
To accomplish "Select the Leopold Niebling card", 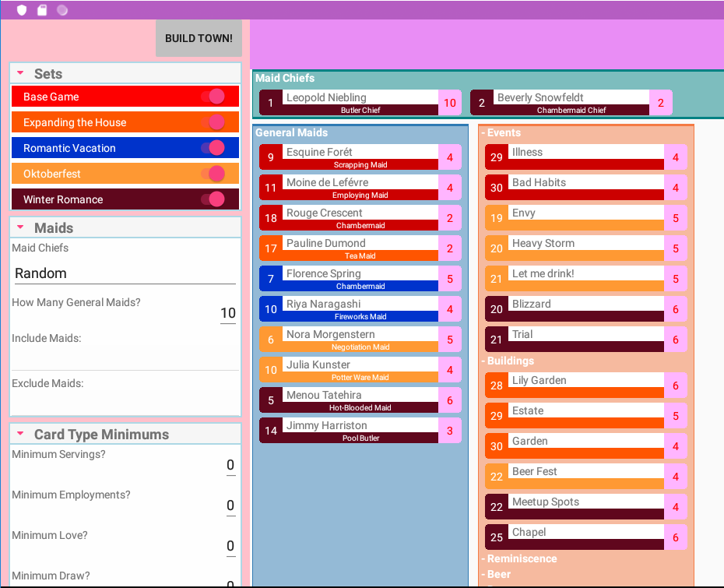I will click(360, 103).
